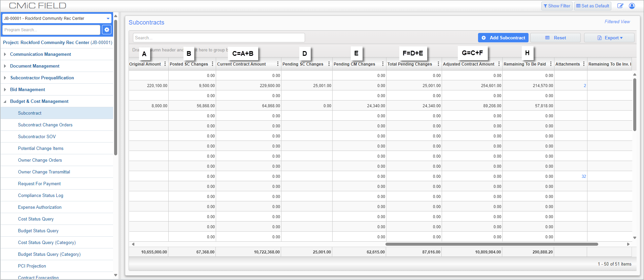Viewport: 644px width, 280px height.
Task: Click total 10,809,984.00 in footer
Action: point(488,252)
